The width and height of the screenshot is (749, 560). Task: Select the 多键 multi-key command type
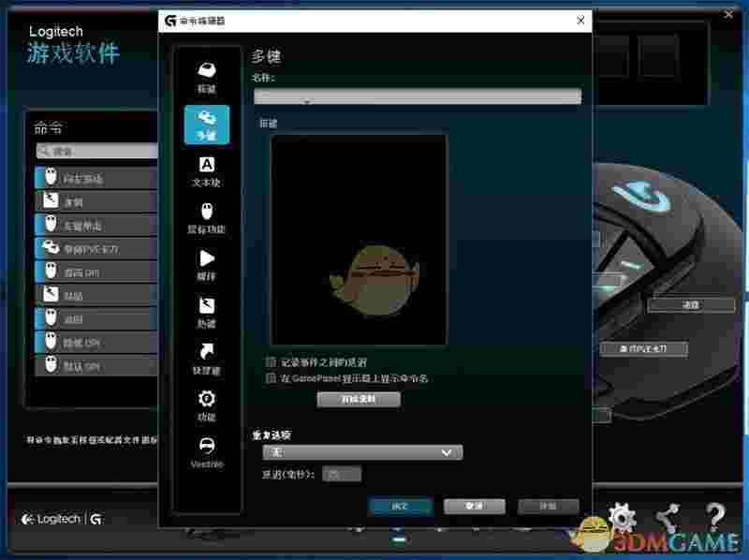(x=208, y=122)
